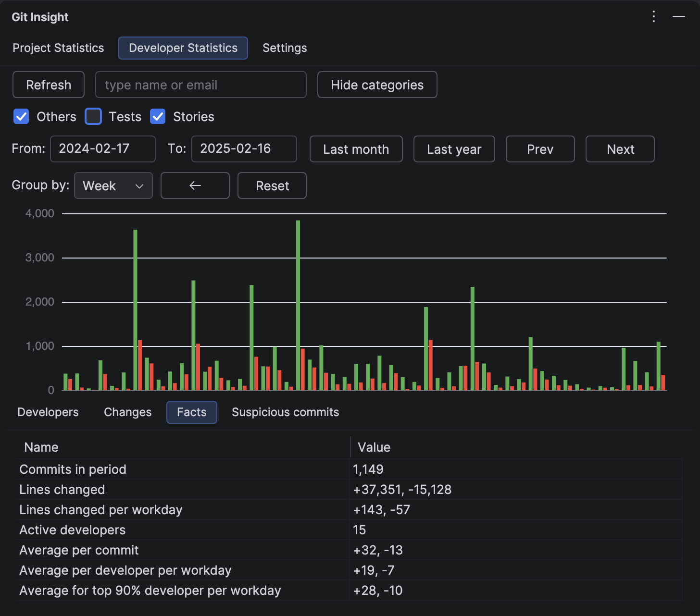Screen dimensions: 700x616
Task: Disable the Stories checkbox
Action: pyautogui.click(x=158, y=116)
